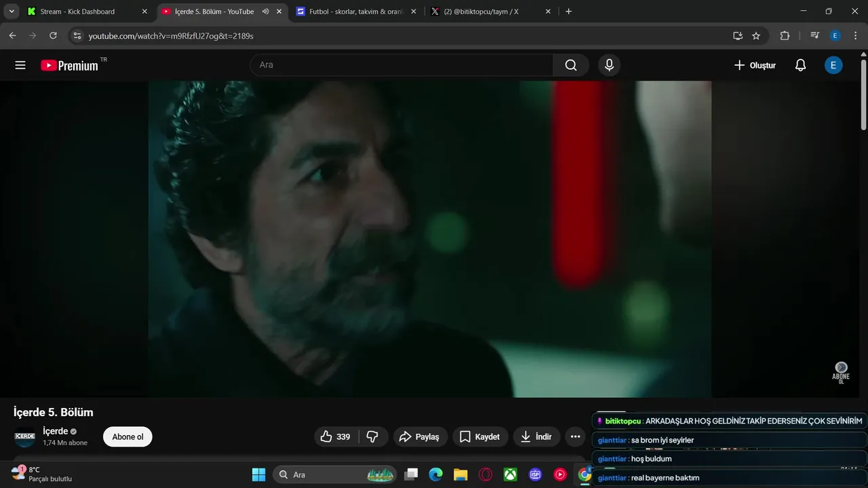Save video with Kaydet button

click(x=480, y=436)
